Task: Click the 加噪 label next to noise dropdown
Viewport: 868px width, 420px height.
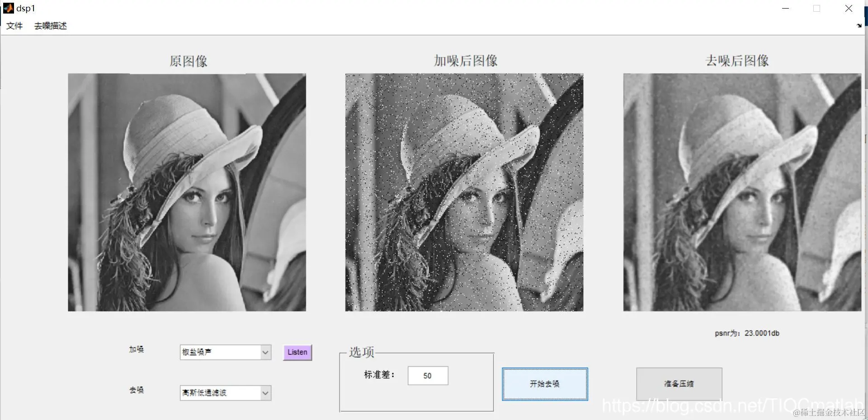Action: [x=137, y=350]
